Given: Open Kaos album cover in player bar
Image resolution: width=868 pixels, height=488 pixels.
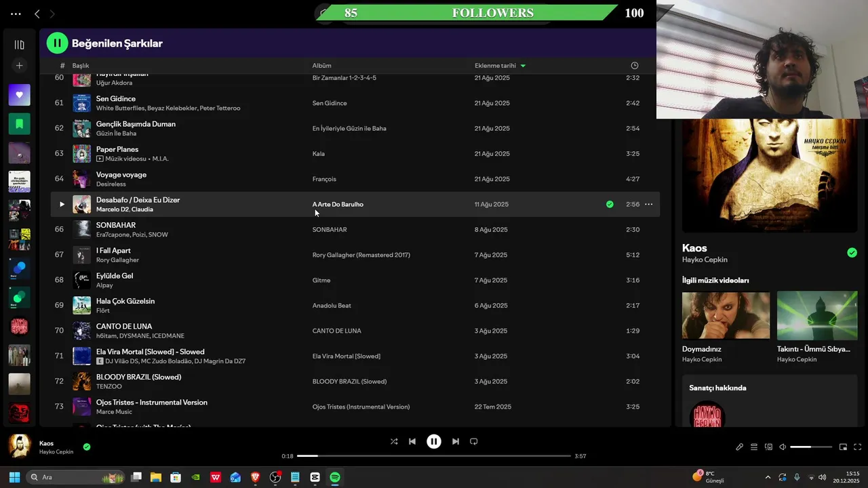Looking at the screenshot, I should click(x=20, y=447).
